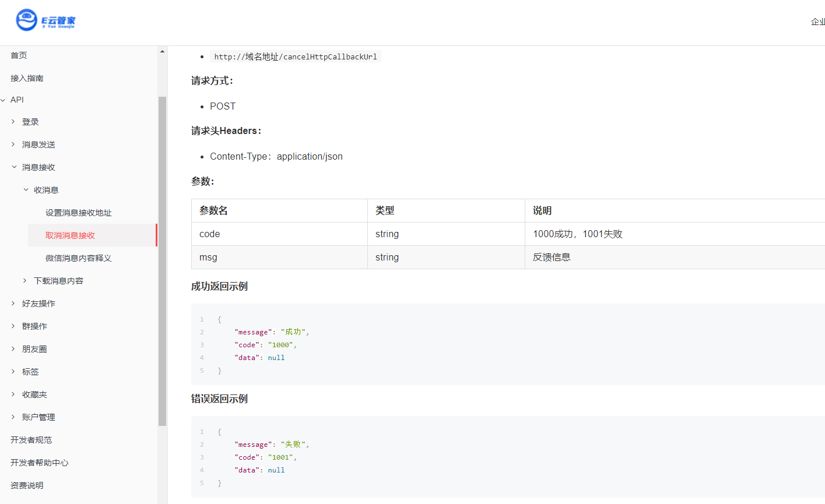
Task: Expand the 群操作 chevron
Action: 13,326
